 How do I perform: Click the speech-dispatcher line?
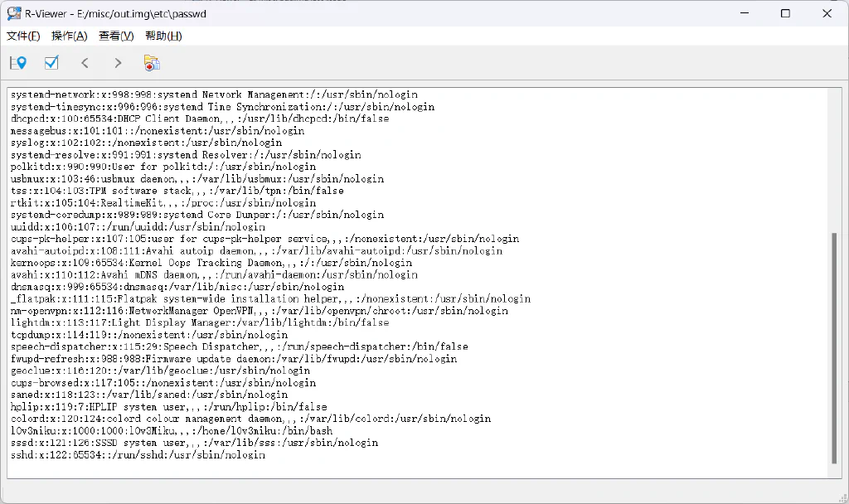coord(240,346)
